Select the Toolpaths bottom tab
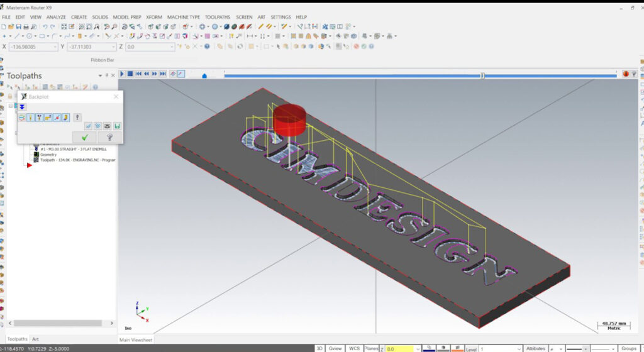Viewport: 644px width, 352px height. [x=17, y=339]
